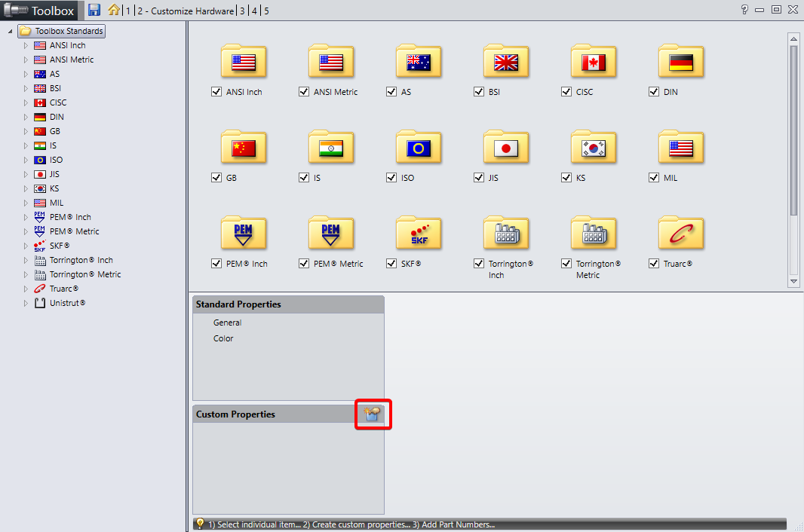Expand the Torrington Metric tree node arrow

pos(26,275)
